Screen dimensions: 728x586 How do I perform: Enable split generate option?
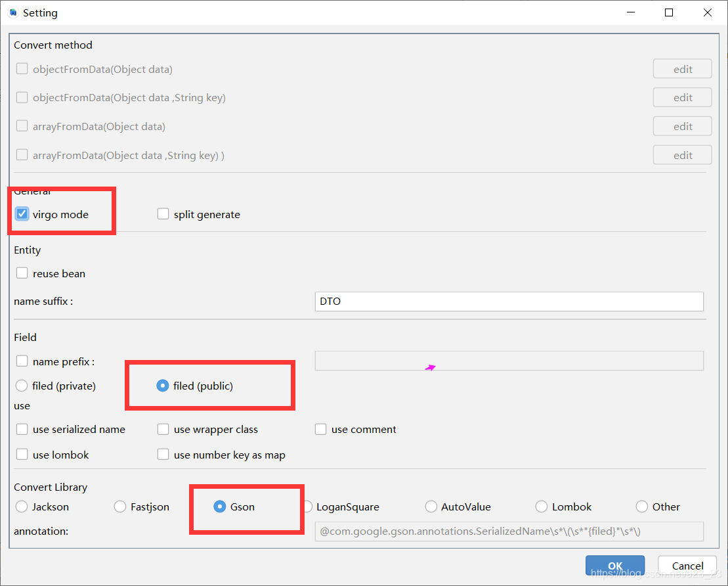pos(163,214)
